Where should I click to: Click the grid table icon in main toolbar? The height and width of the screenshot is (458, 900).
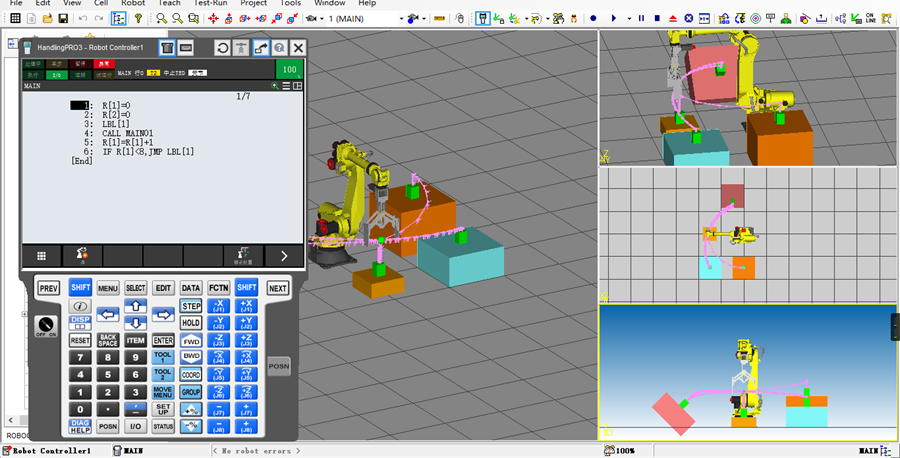click(x=15, y=18)
